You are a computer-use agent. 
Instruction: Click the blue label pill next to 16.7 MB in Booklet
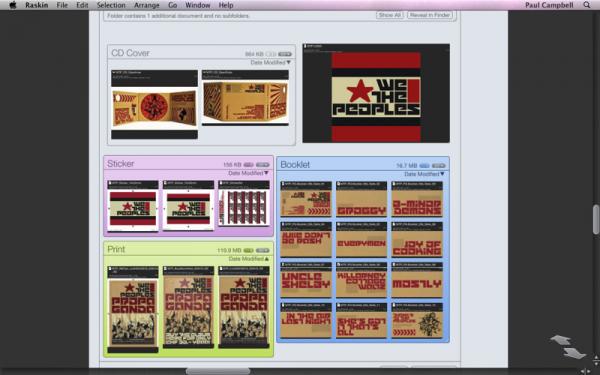coord(424,166)
